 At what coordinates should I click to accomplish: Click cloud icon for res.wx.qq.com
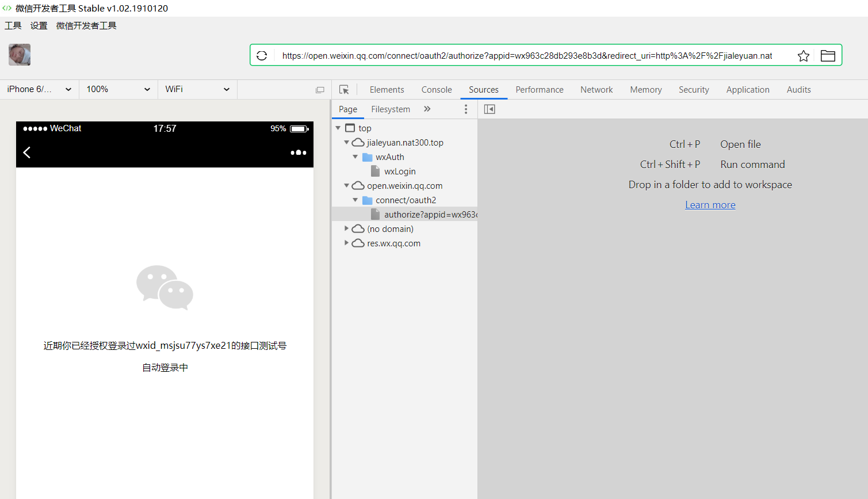358,243
